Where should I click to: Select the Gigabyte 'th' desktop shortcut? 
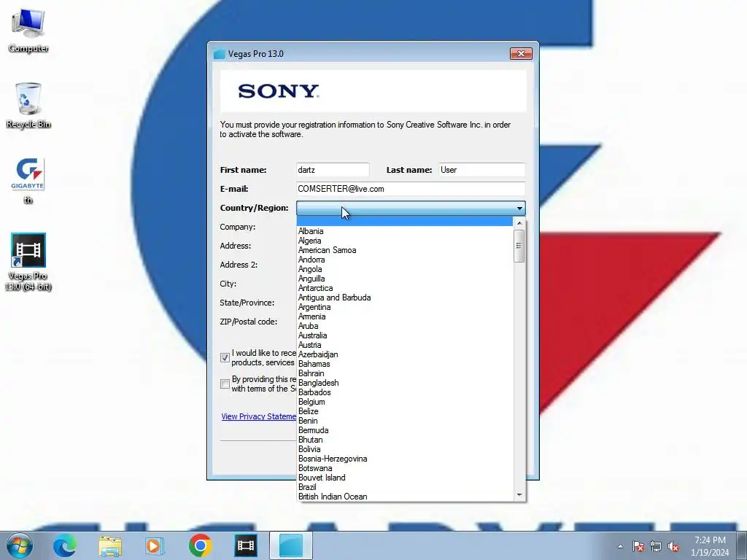[28, 181]
